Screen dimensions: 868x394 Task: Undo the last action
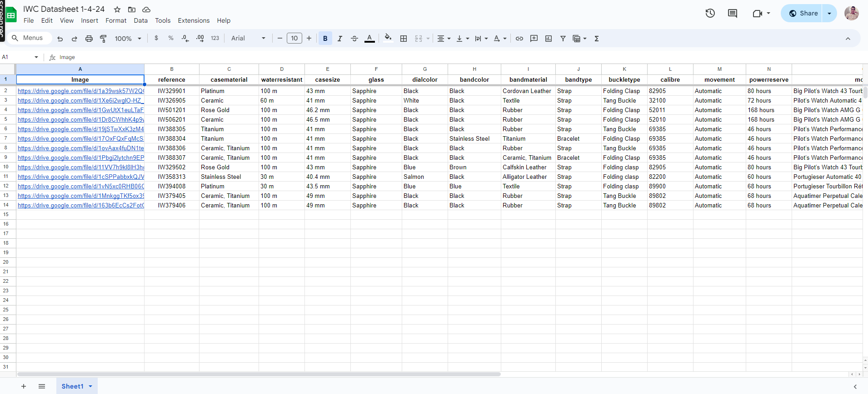click(x=60, y=39)
